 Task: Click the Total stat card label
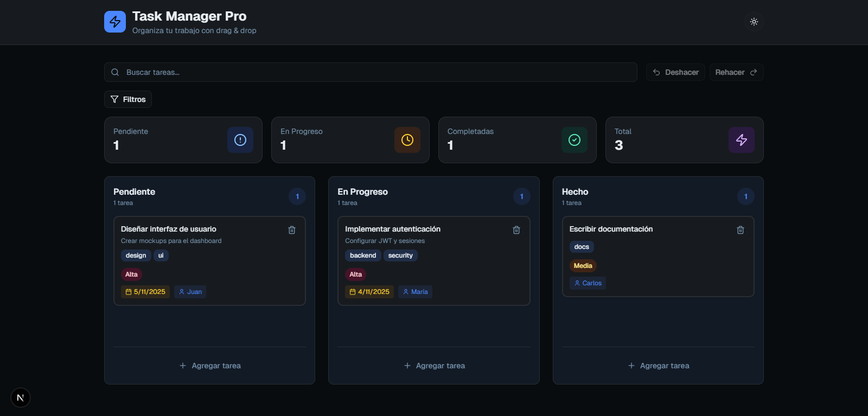[x=623, y=131]
